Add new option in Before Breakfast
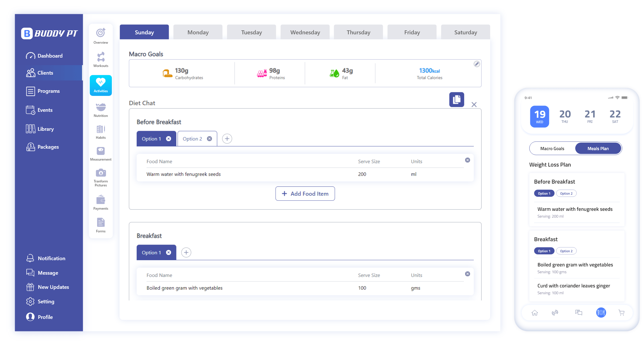Image resolution: width=644 pixels, height=347 pixels. [x=227, y=139]
